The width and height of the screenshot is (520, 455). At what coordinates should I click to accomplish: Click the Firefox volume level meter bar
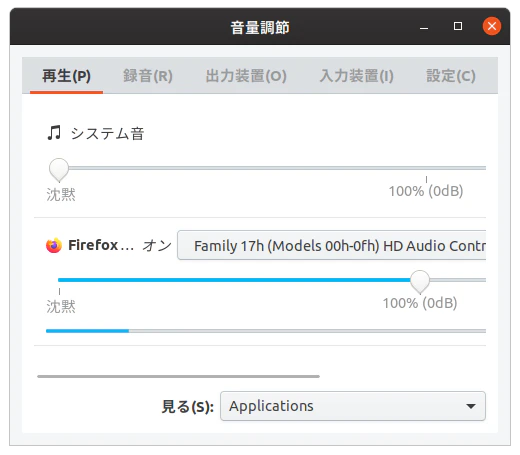(x=266, y=331)
